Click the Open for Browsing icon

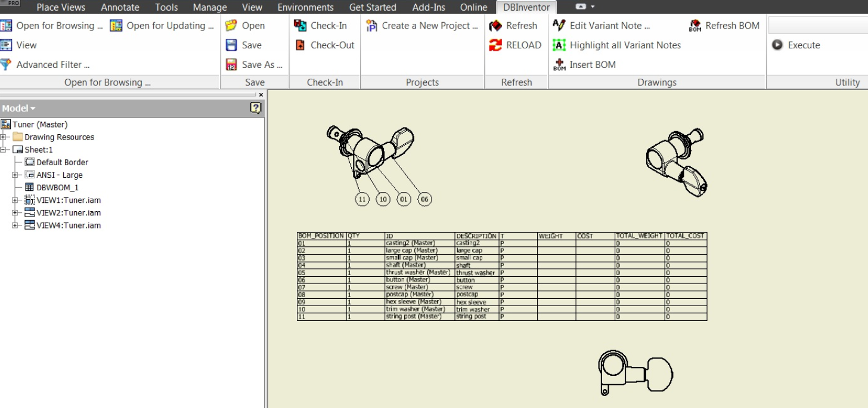pyautogui.click(x=6, y=26)
